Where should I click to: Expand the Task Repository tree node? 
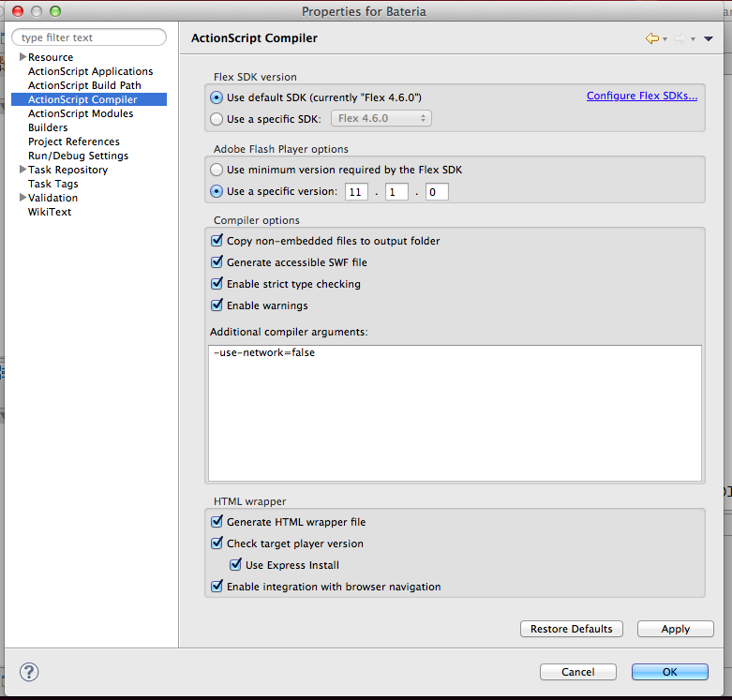(x=22, y=170)
